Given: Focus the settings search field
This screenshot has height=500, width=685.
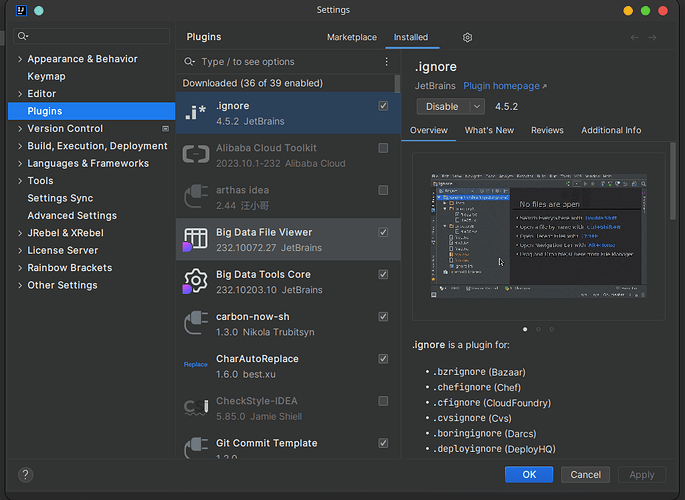Looking at the screenshot, I should (92, 36).
